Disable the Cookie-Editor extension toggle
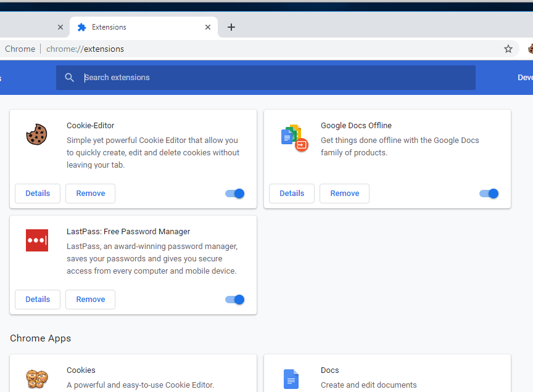This screenshot has height=392, width=533. coord(235,194)
